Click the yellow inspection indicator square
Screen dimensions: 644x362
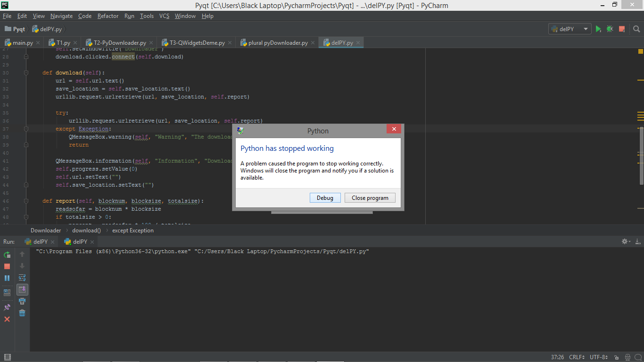tap(641, 51)
